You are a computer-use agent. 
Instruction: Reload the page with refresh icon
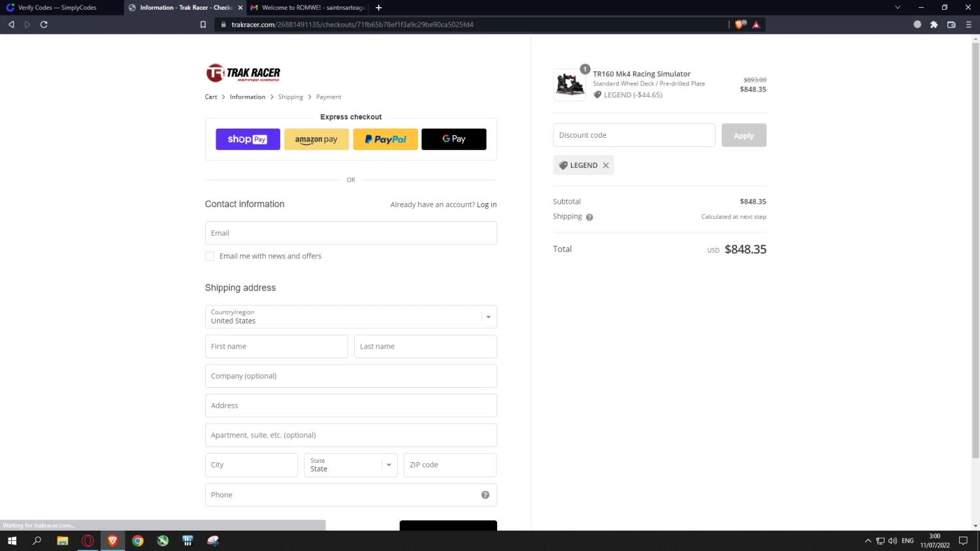[x=44, y=25]
